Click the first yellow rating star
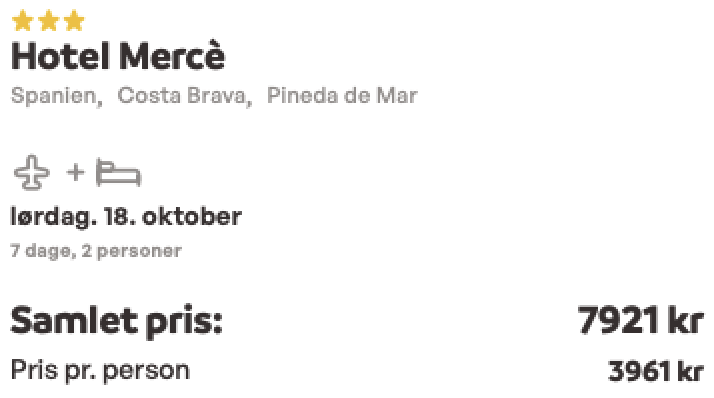Image resolution: width=714 pixels, height=398 pixels. pos(22,21)
